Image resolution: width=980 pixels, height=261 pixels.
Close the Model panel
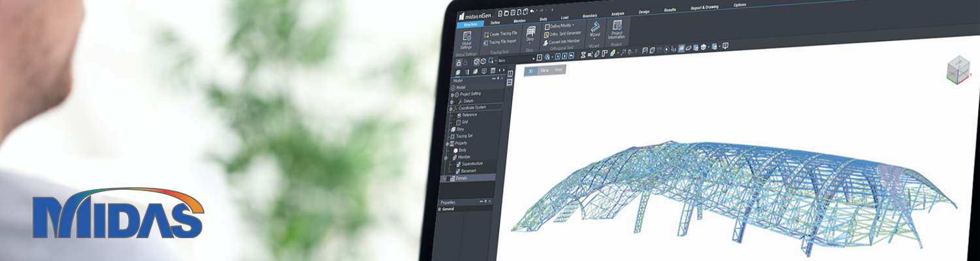pyautogui.click(x=502, y=78)
